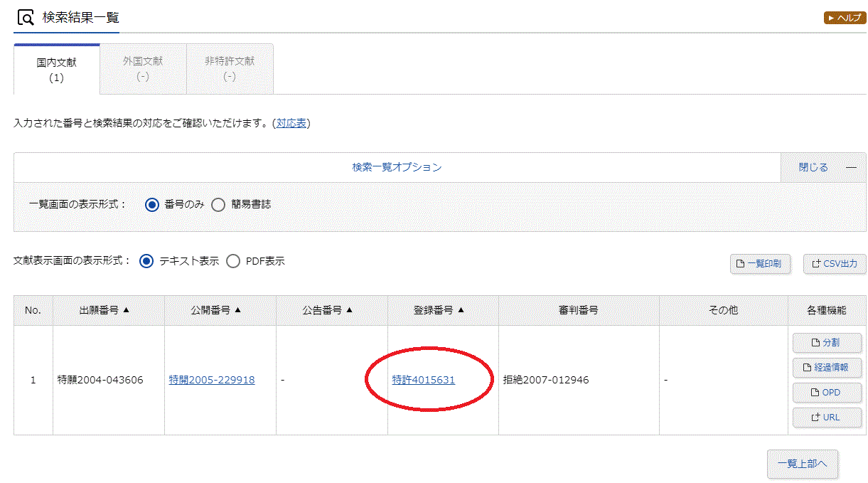This screenshot has width=868, height=483.
Task: Choose PDF表示 radio button
Action: [x=233, y=261]
